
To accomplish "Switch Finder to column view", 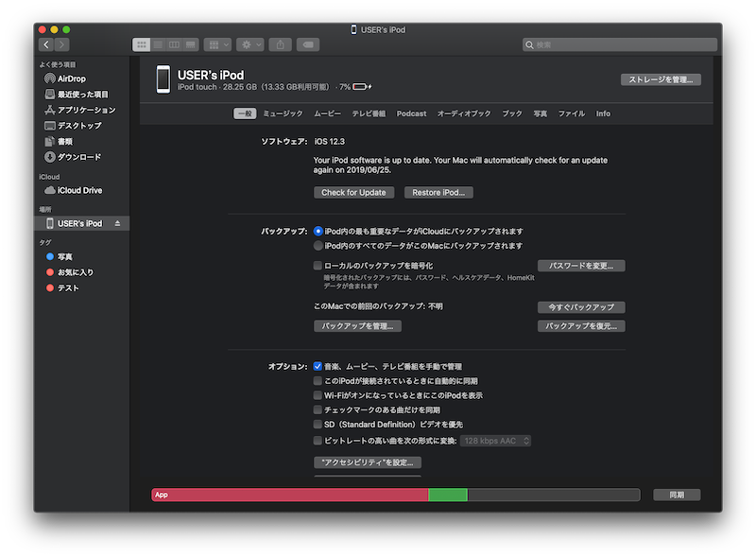I will tap(174, 44).
